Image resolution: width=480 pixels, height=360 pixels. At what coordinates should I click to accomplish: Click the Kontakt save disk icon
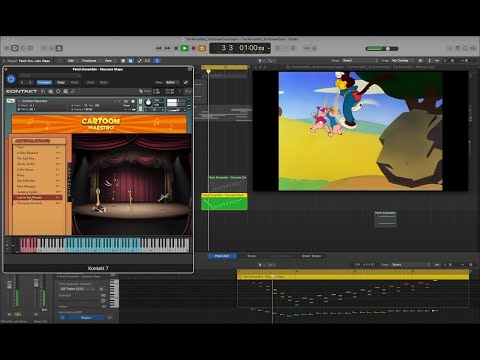[51, 91]
